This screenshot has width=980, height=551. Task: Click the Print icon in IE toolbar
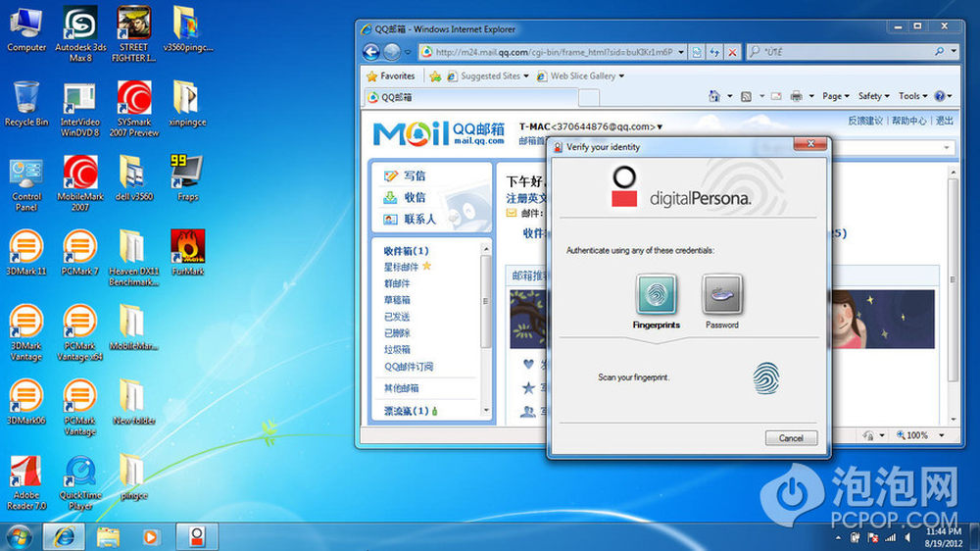point(796,96)
